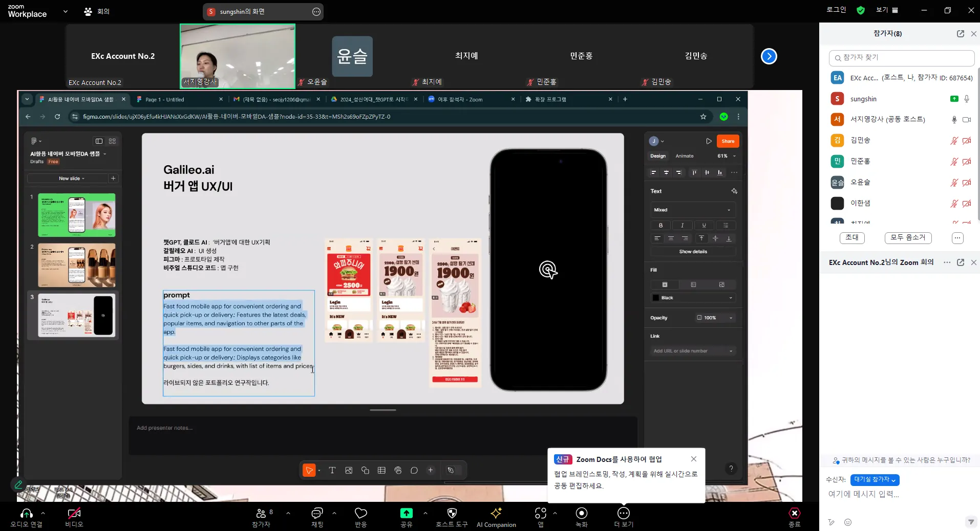Viewport: 980px width, 531px height.
Task: Align selection to horizontal centers in Figma
Action: coord(666,172)
